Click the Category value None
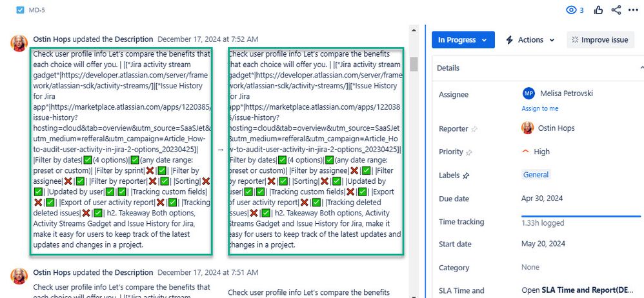 click(530, 267)
